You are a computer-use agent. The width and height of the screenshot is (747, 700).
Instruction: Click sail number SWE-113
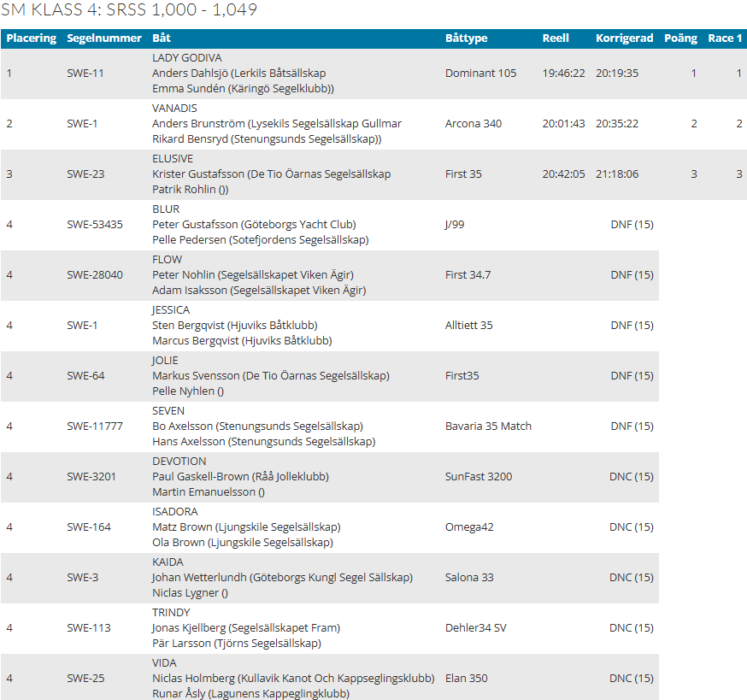[x=89, y=628]
